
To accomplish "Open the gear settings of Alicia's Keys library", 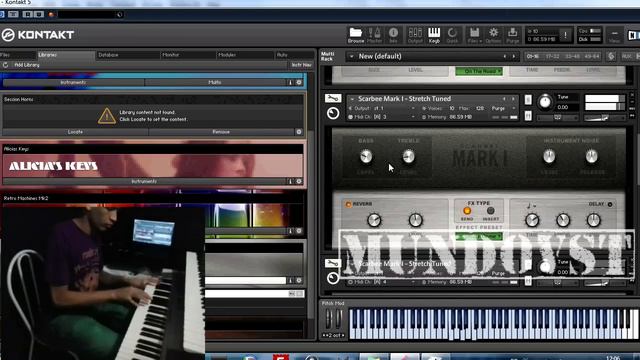I will tap(299, 181).
